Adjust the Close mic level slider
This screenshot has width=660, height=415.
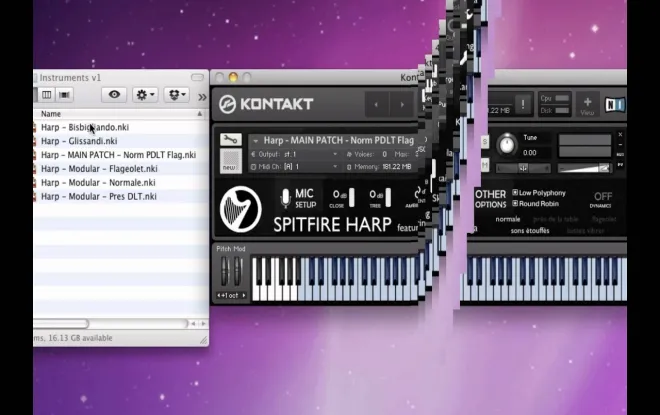351,197
